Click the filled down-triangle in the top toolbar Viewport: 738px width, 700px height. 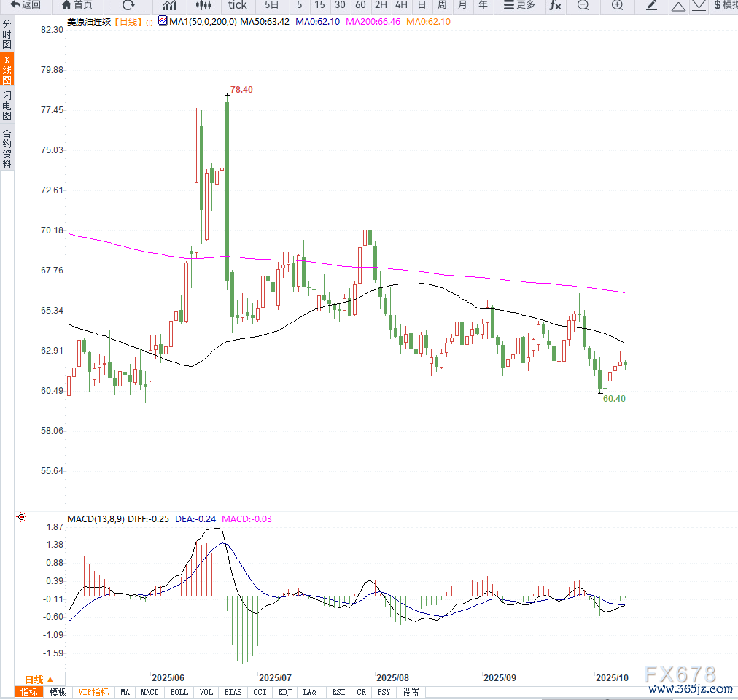pyautogui.click(x=699, y=5)
